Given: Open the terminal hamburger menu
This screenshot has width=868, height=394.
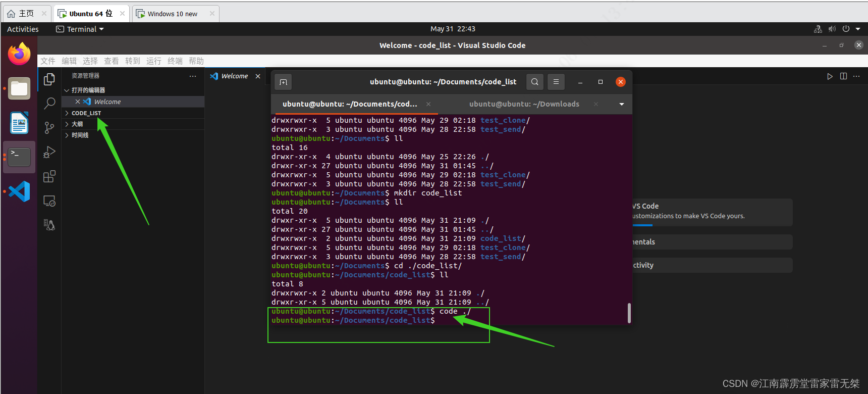Looking at the screenshot, I should 556,82.
